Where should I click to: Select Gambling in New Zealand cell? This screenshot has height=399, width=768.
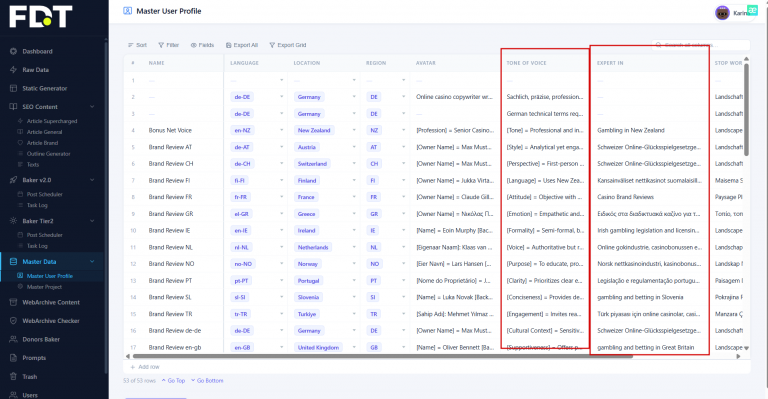point(631,131)
